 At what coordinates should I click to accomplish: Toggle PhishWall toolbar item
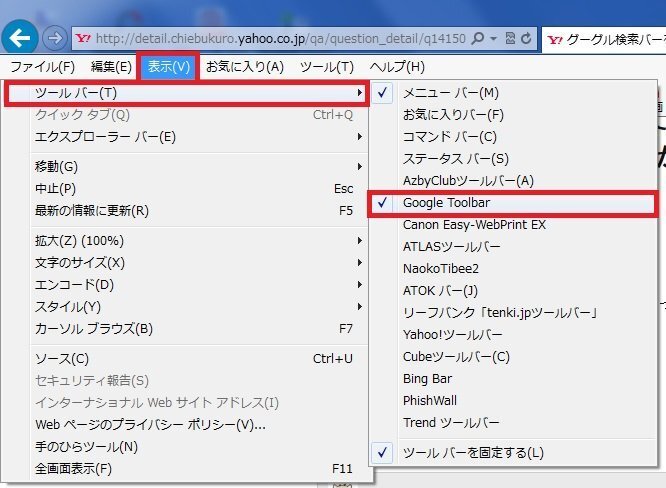[513, 401]
